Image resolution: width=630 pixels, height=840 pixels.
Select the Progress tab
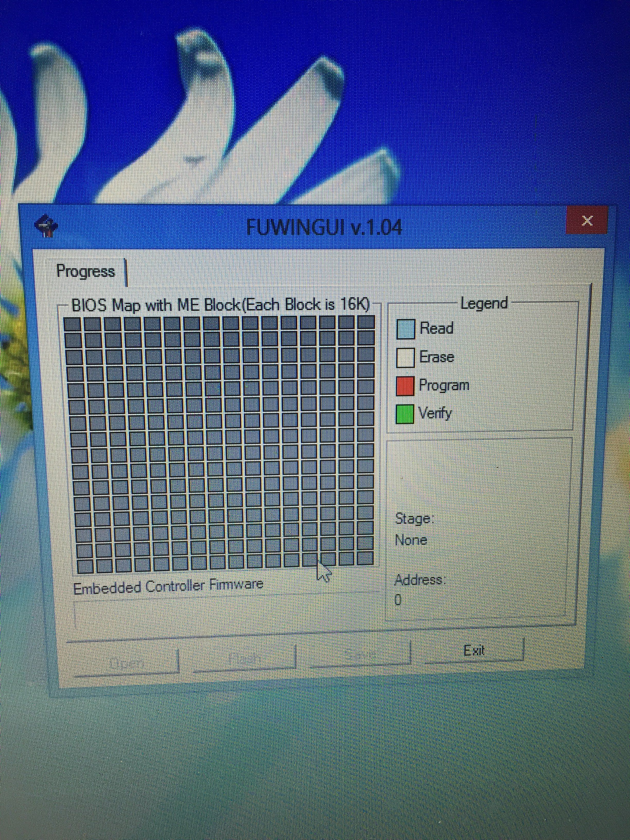(x=86, y=272)
